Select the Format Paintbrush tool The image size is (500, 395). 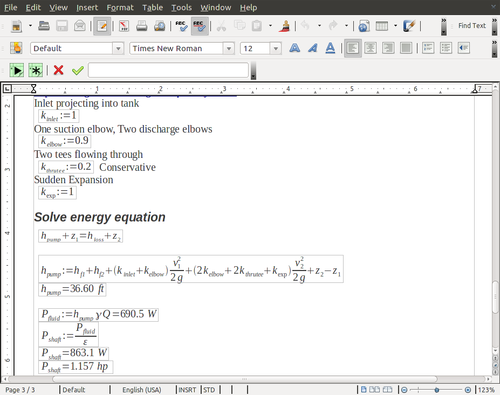pyautogui.click(x=284, y=26)
